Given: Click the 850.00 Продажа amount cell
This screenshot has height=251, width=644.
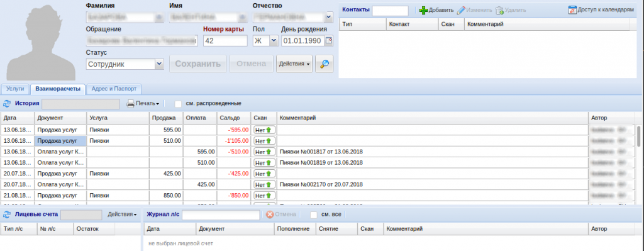Looking at the screenshot, I should [x=166, y=196].
